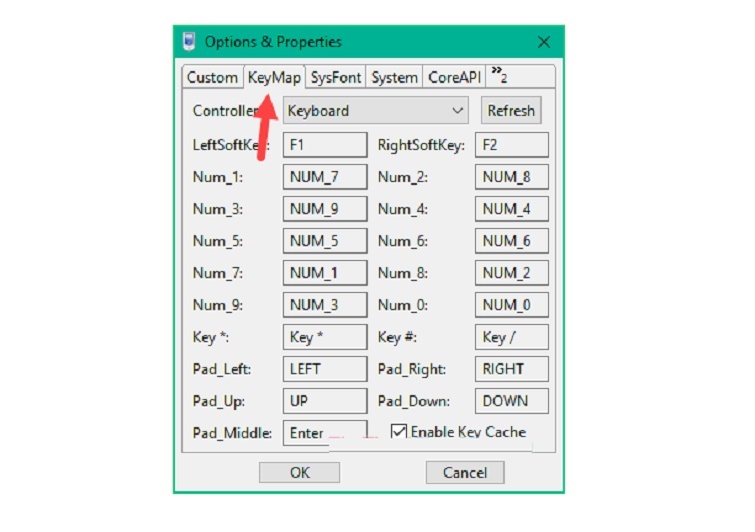Click the Num_1 key mapping field

click(324, 177)
